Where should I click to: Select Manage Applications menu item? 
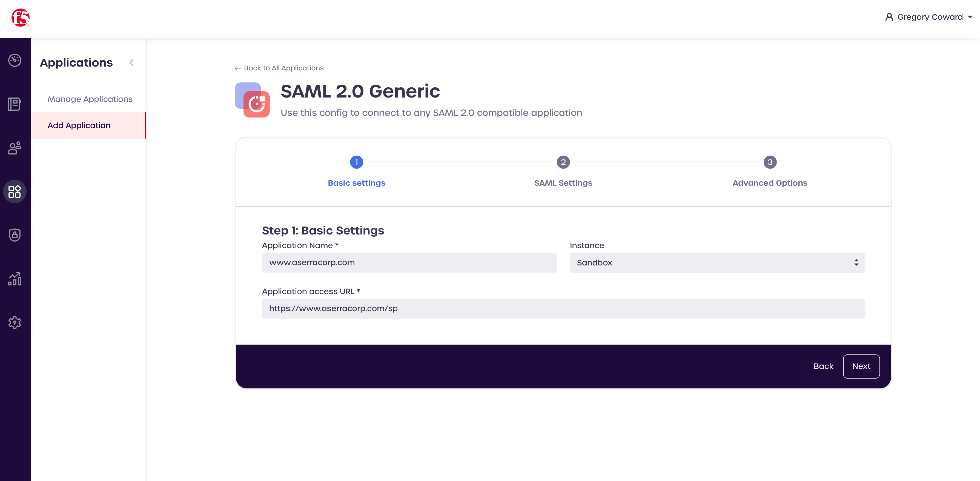click(90, 99)
